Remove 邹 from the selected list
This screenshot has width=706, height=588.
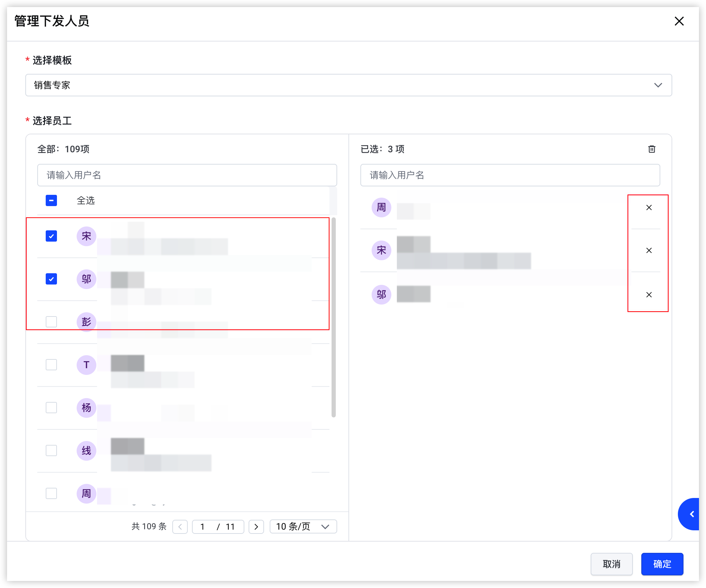click(649, 295)
